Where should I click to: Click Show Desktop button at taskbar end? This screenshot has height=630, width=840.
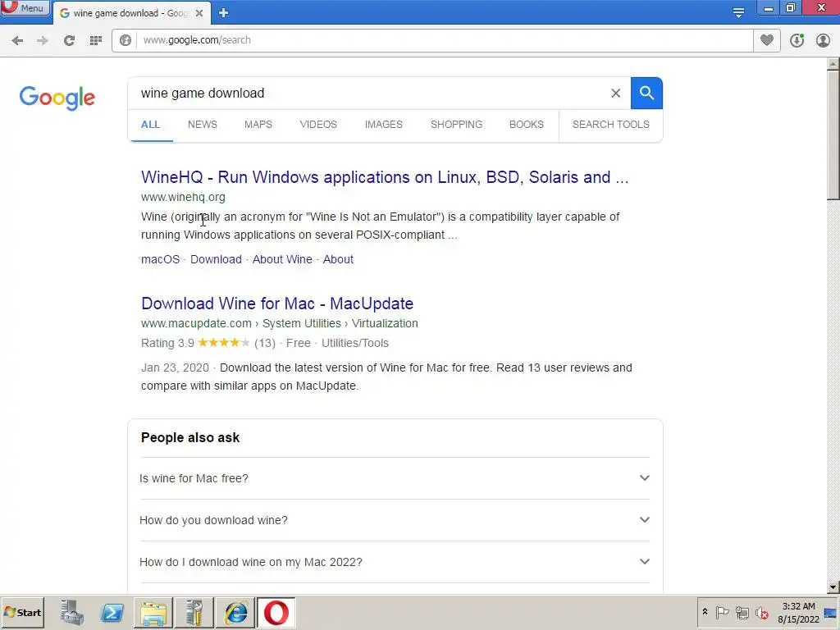832,613
